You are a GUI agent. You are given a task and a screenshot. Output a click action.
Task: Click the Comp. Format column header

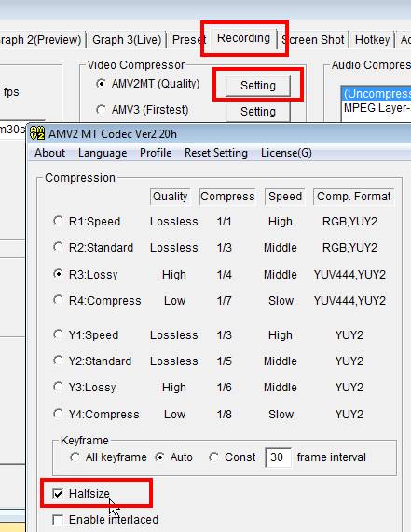click(353, 197)
